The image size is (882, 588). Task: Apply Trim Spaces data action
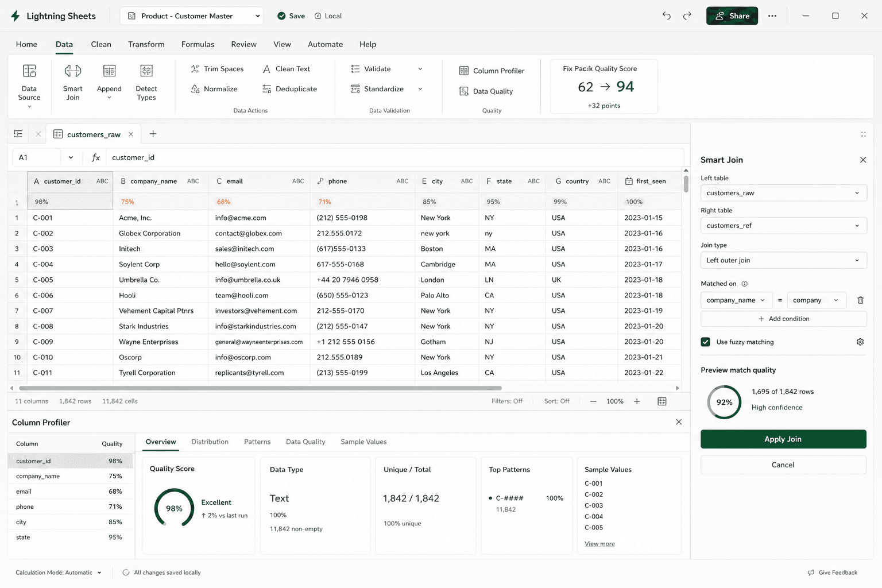coord(217,69)
